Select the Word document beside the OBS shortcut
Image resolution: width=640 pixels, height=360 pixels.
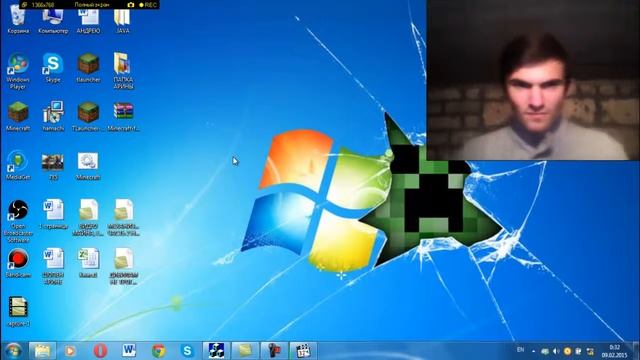coord(53,214)
